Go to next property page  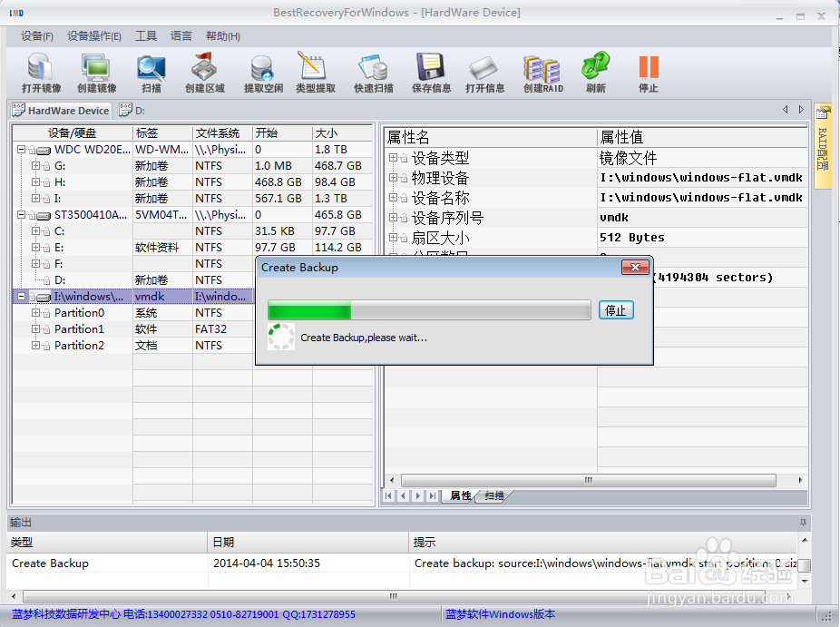417,495
